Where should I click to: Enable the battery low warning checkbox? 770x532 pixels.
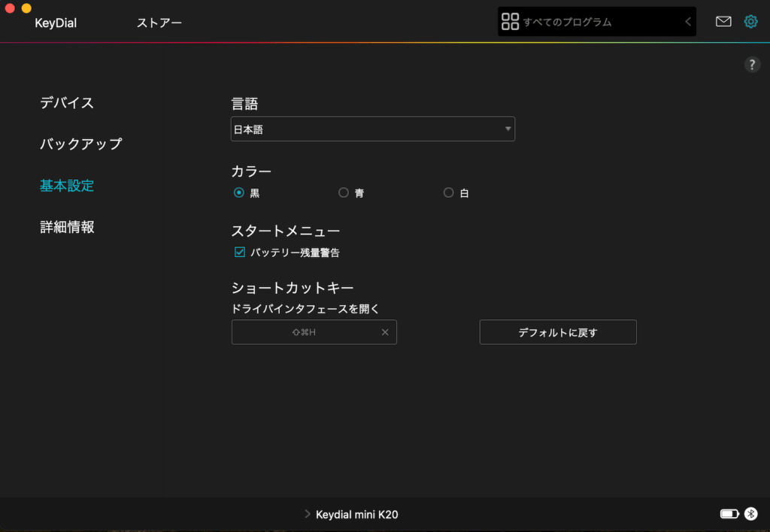coord(239,252)
